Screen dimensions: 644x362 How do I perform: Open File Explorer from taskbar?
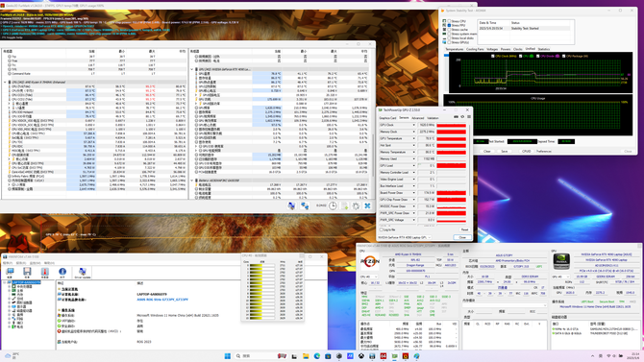coord(306,356)
